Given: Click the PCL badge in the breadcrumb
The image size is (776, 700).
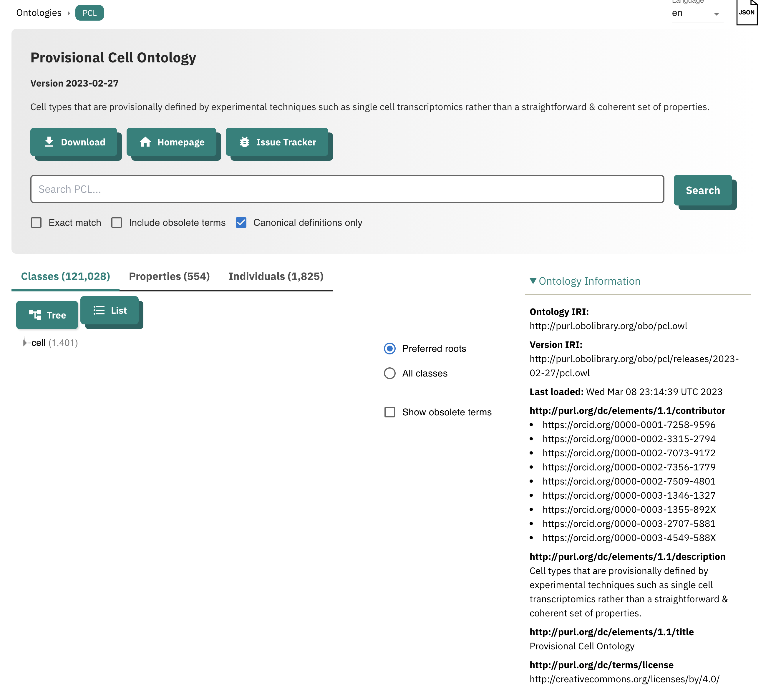Looking at the screenshot, I should pyautogui.click(x=89, y=12).
